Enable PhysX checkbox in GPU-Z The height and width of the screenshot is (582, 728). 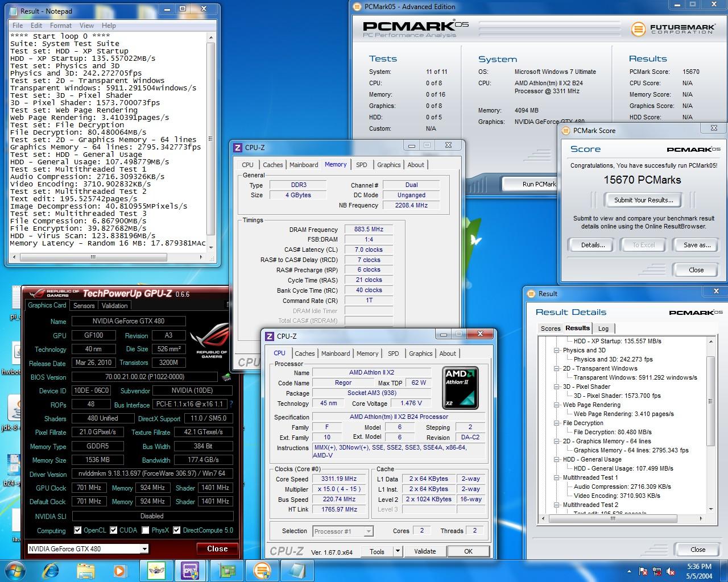(146, 530)
